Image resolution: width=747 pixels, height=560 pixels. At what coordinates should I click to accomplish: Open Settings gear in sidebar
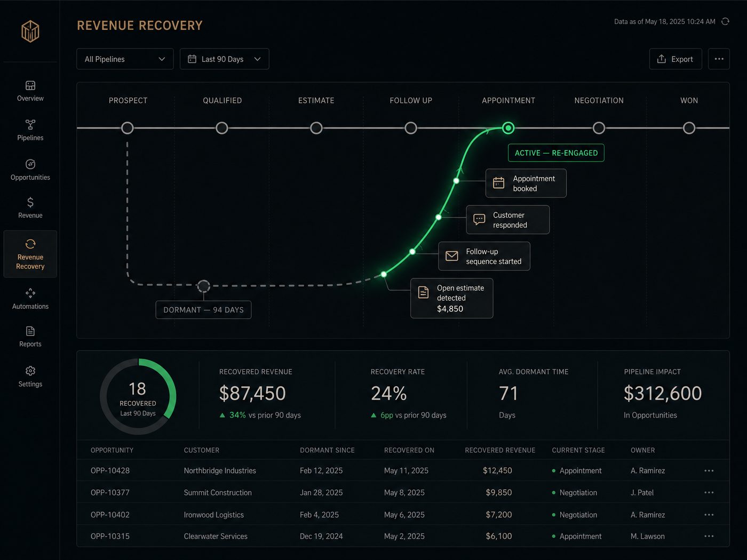tap(30, 371)
